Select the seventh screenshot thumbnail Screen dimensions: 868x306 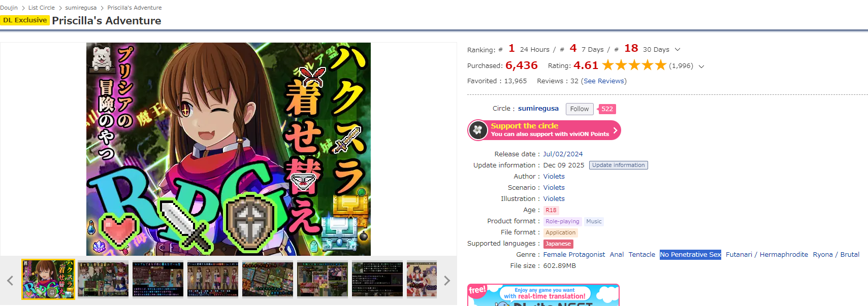coord(377,279)
